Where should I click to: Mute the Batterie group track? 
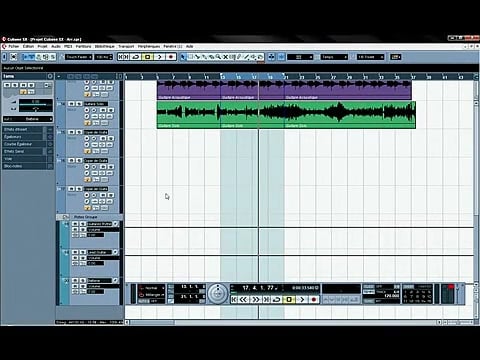pos(75,281)
